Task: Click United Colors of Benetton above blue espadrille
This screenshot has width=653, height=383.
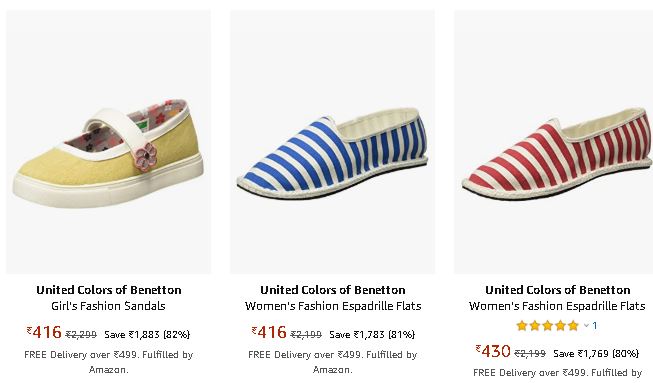Action: (333, 290)
